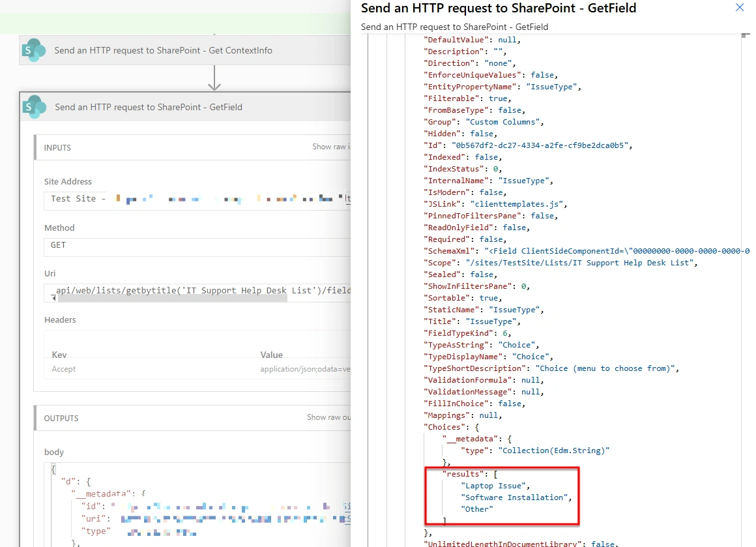Click the Accept header key
Image resolution: width=756 pixels, height=547 pixels.
coord(64,369)
